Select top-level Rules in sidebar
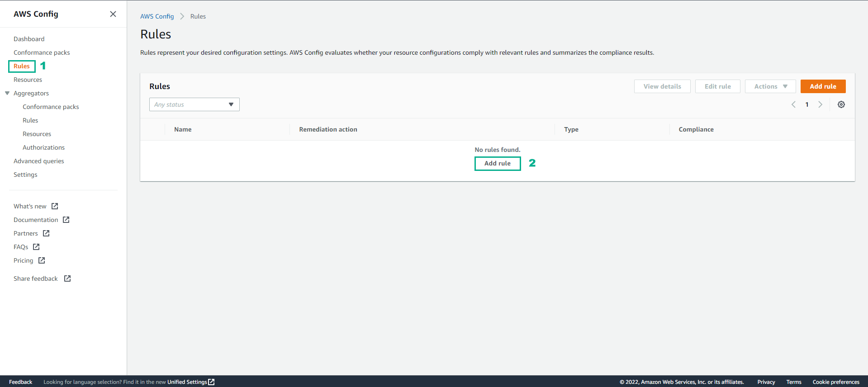 22,66
